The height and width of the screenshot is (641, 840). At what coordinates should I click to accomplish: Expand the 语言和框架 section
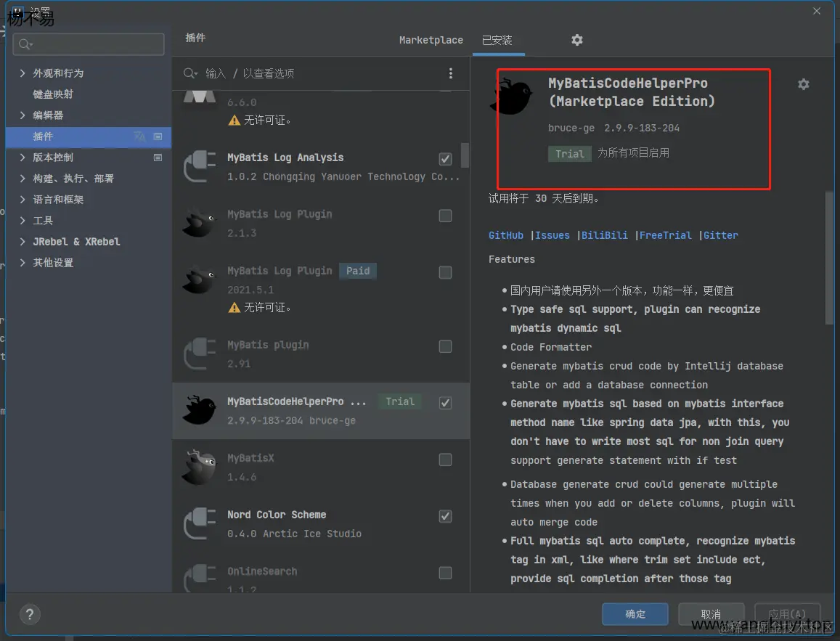tap(23, 199)
